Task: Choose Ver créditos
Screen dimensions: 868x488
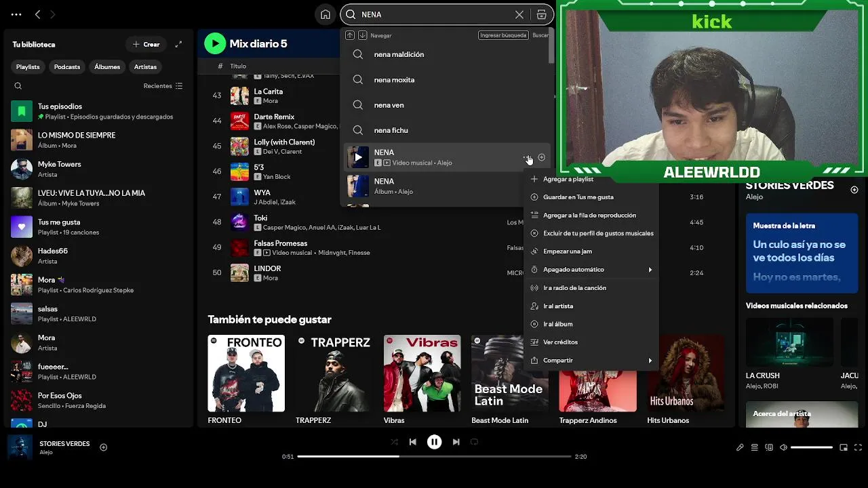Action: click(x=591, y=342)
